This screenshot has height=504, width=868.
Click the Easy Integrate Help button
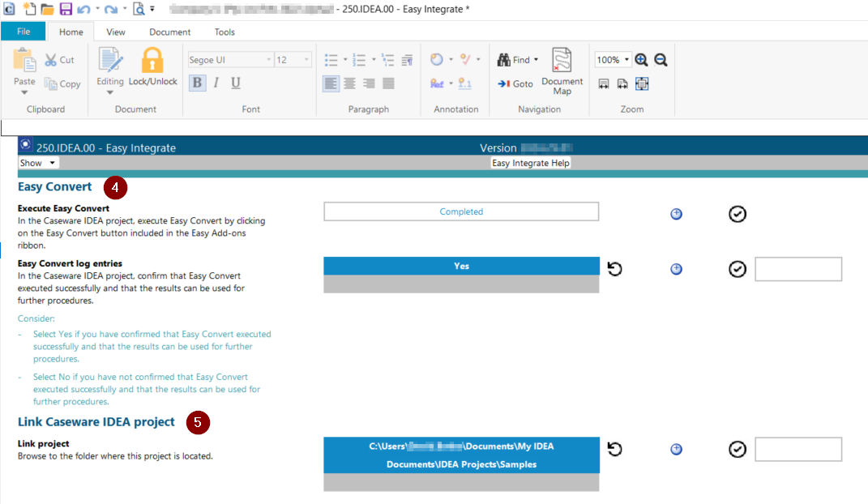click(531, 163)
